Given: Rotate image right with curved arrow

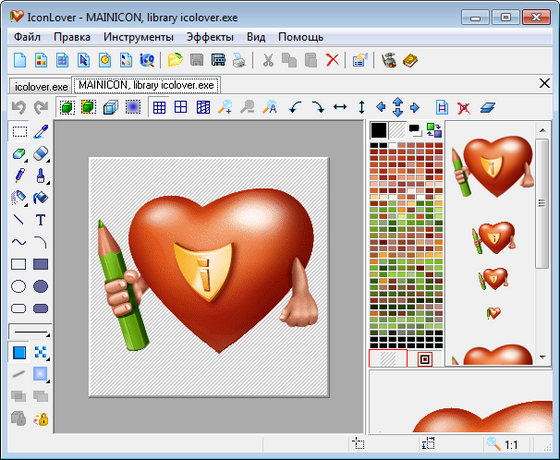Looking at the screenshot, I should point(318,107).
